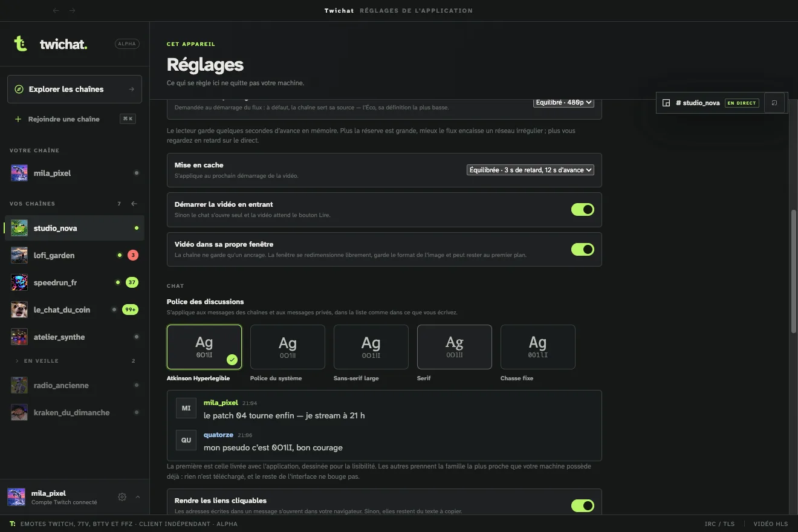Click the le_chat_du_coin dog avatar
The height and width of the screenshot is (532, 798).
point(19,310)
